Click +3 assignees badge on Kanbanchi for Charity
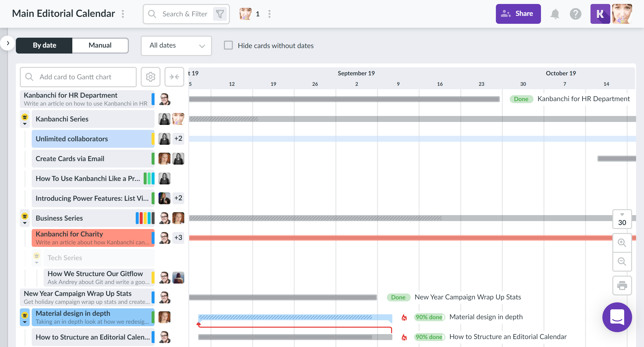Image resolution: width=644 pixels, height=347 pixels. pyautogui.click(x=178, y=238)
